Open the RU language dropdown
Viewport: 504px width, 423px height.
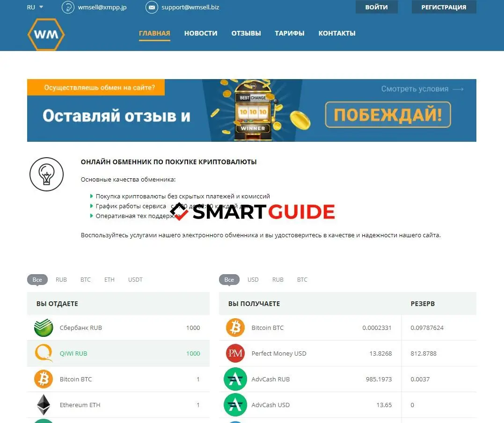tap(35, 7)
